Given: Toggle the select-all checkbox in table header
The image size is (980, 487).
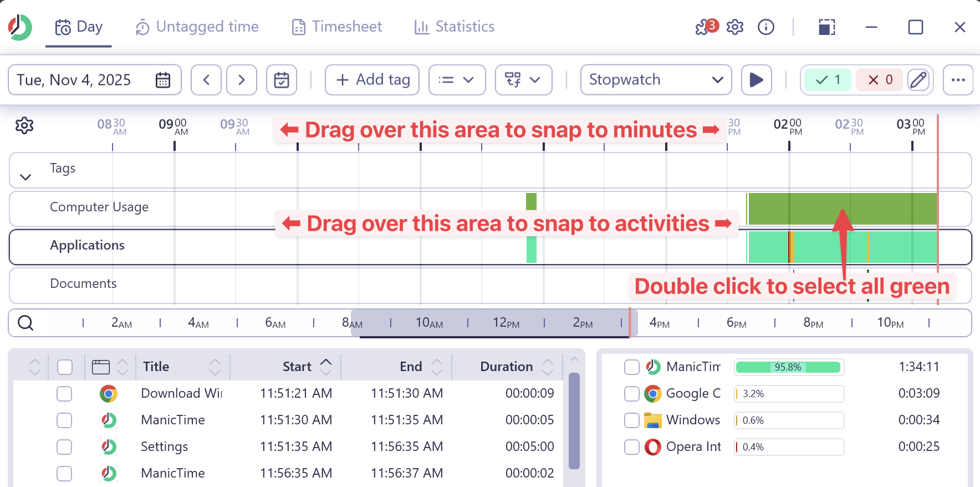Looking at the screenshot, I should tap(65, 367).
